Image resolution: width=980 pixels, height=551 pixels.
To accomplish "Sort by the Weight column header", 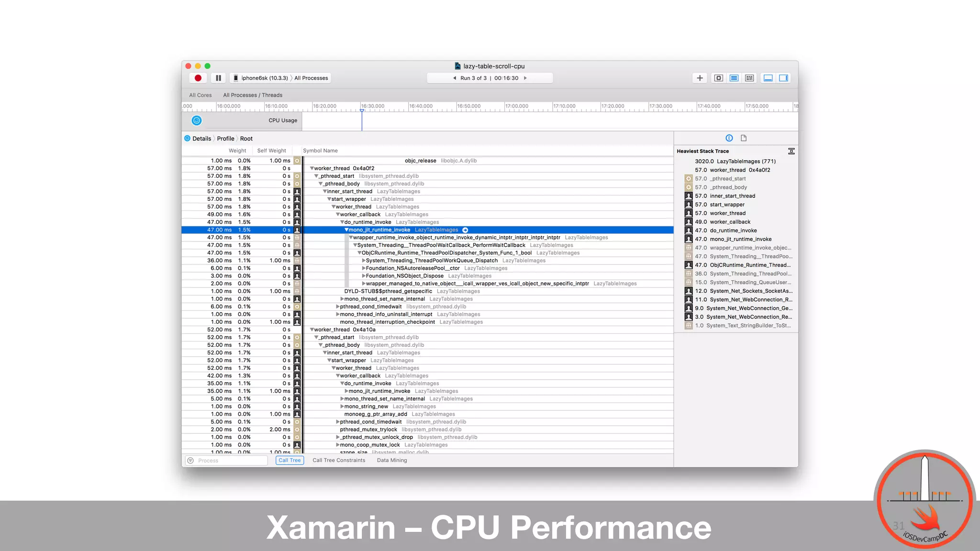I will (x=237, y=151).
